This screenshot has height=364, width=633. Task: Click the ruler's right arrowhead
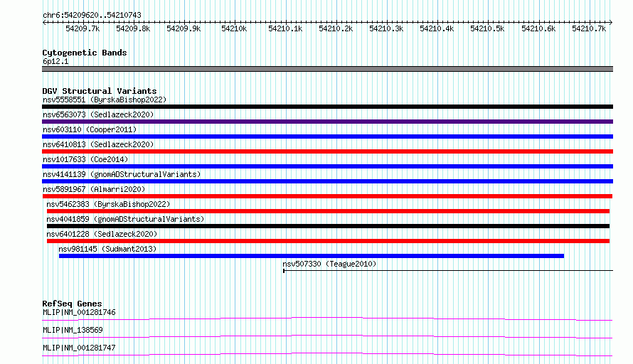pyautogui.click(x=611, y=23)
